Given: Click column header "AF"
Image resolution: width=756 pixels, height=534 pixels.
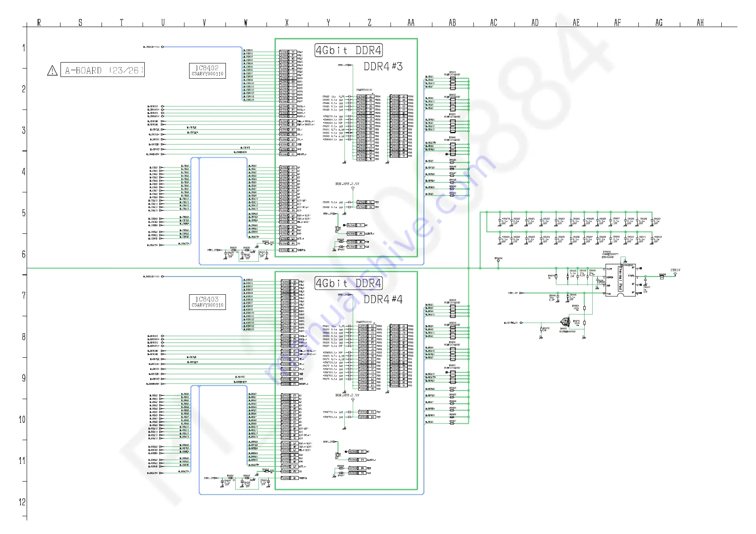Looking at the screenshot, I should coord(618,23).
